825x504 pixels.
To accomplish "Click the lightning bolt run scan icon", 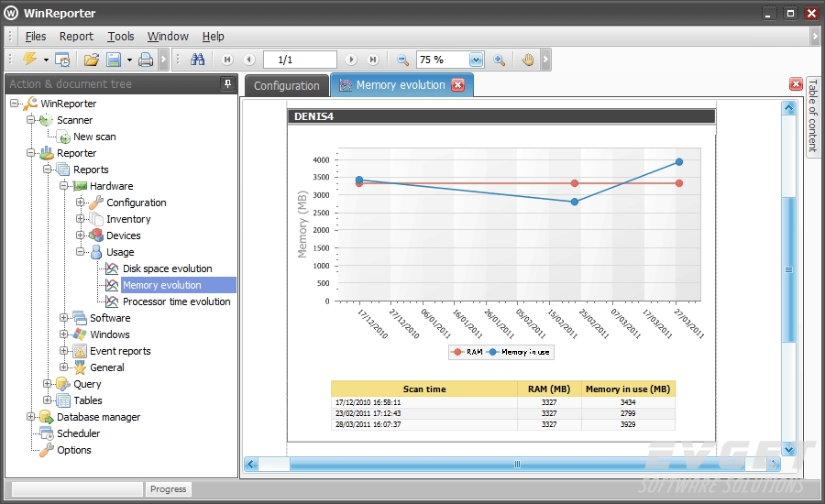I will tap(29, 59).
